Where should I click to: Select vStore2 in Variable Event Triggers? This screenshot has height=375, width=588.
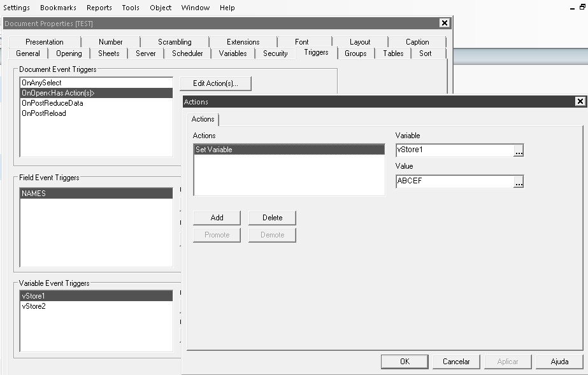click(96, 306)
